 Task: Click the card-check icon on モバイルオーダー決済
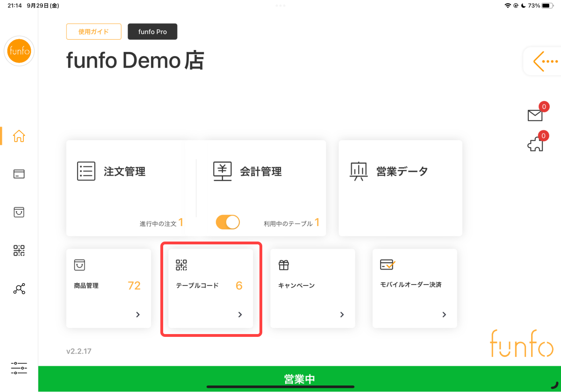(388, 264)
